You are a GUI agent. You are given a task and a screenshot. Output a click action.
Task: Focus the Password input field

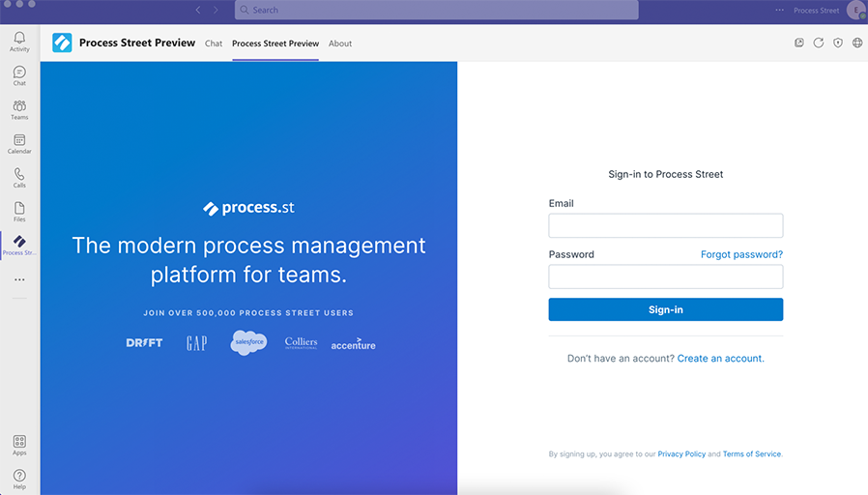pyautogui.click(x=665, y=277)
